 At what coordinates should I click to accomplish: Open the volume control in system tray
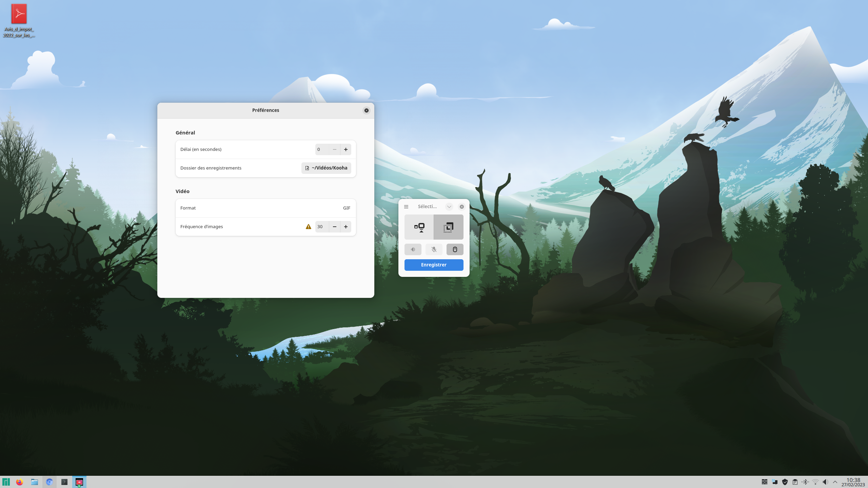click(825, 482)
